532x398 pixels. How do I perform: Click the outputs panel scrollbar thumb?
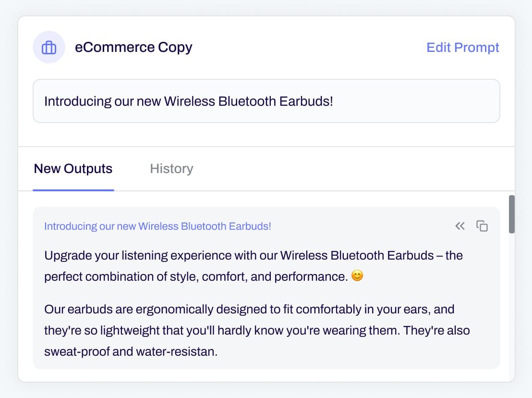pos(512,214)
